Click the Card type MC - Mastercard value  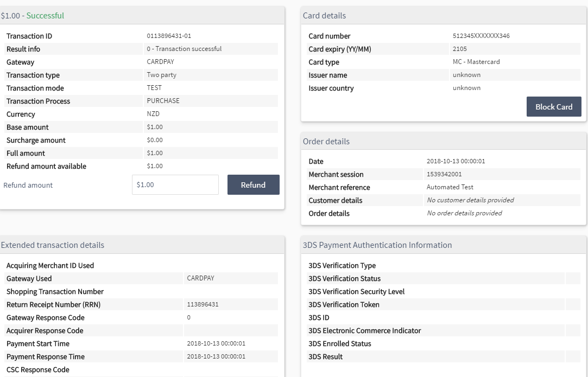(476, 62)
